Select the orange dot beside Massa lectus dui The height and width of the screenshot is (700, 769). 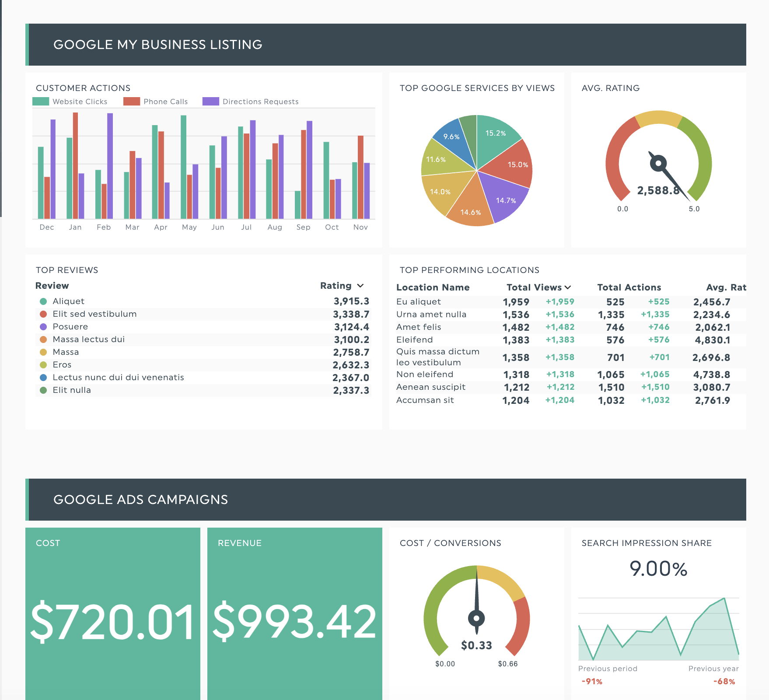43,339
